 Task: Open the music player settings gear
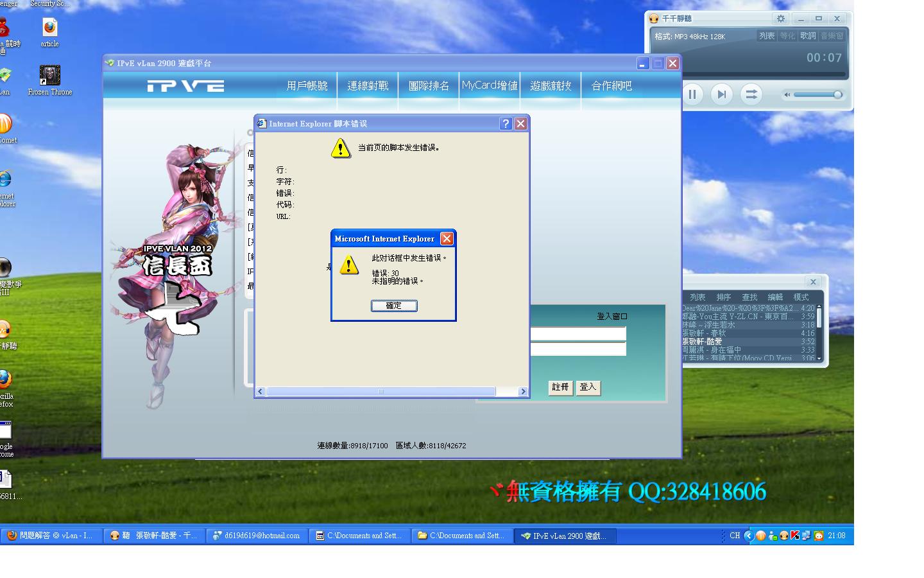780,19
